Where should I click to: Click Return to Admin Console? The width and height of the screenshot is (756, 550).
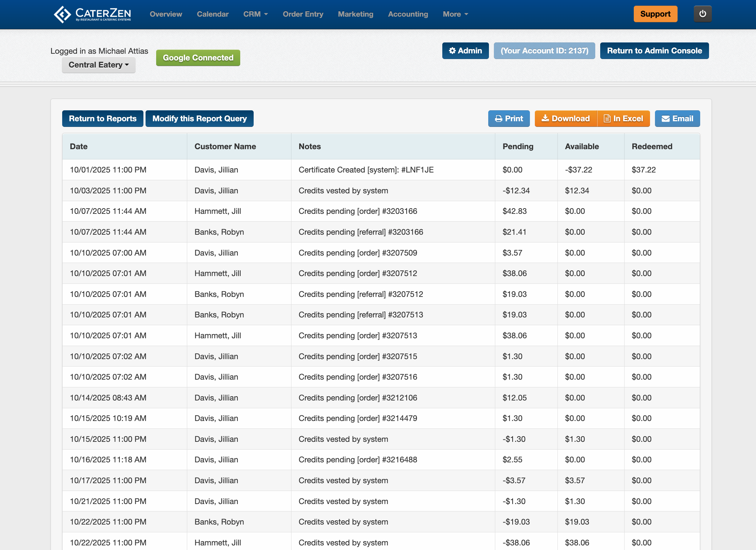click(x=654, y=51)
